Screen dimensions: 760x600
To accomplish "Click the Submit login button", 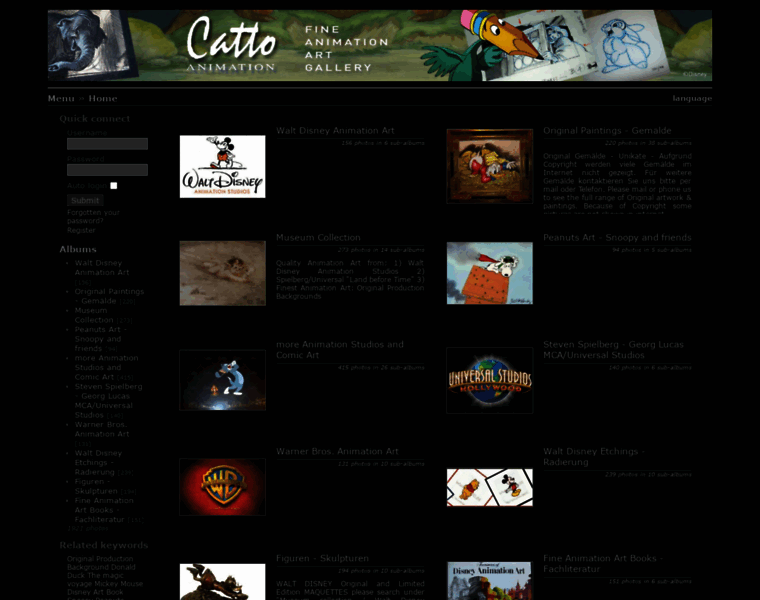I will (85, 200).
